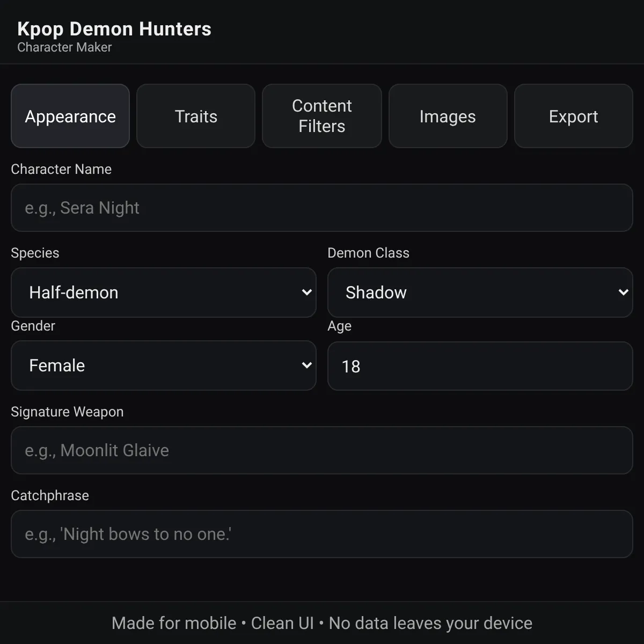Screen dimensions: 644x644
Task: Click the Character Maker subtitle
Action: (x=64, y=47)
